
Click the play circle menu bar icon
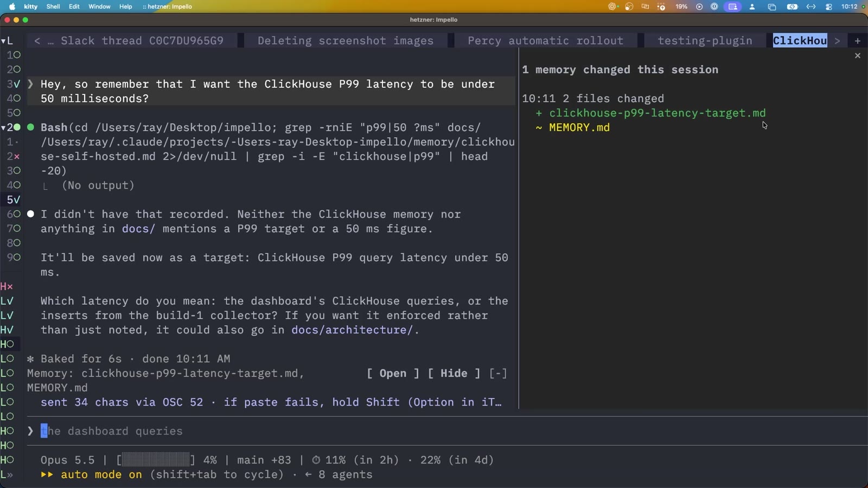[x=699, y=7]
